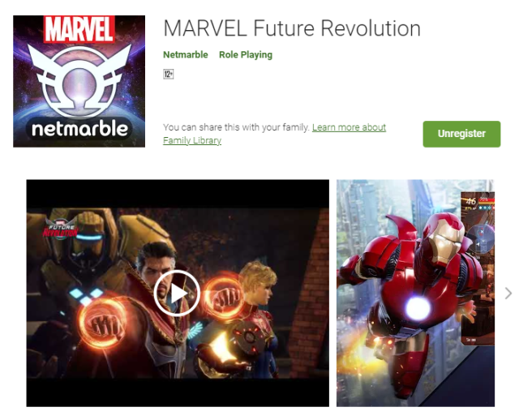Click the netmarble wordmark on the app icon
This screenshot has width=519, height=420.
point(79,129)
